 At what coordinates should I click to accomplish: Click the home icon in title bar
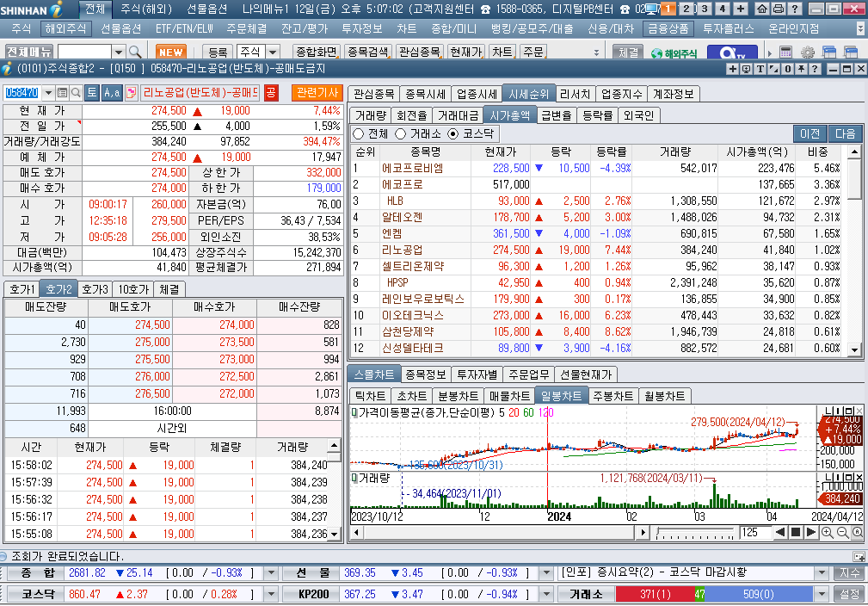(761, 9)
